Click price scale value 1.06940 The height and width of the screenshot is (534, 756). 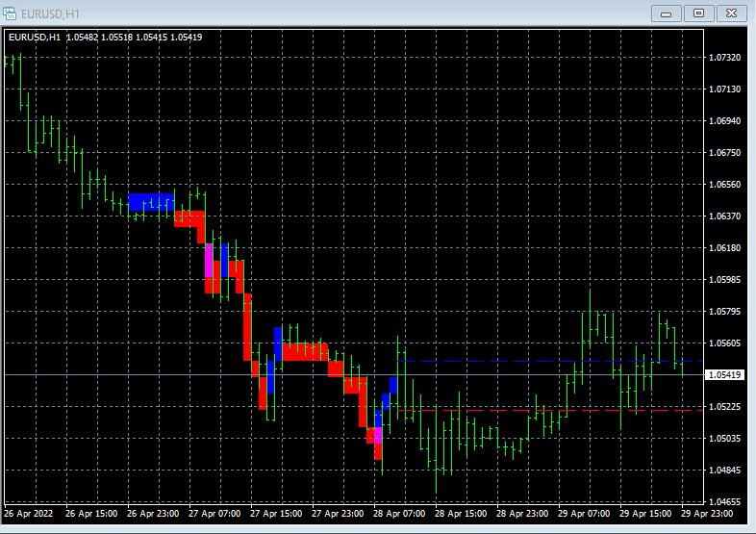[724, 121]
